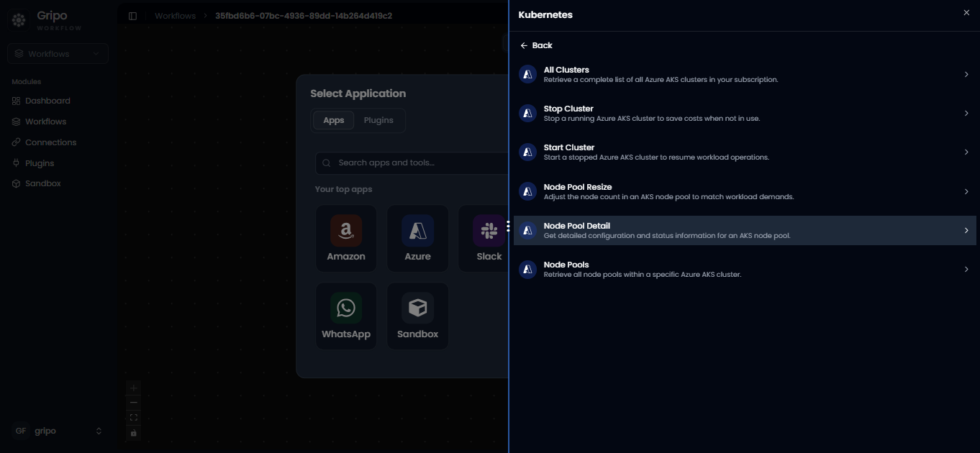The height and width of the screenshot is (453, 980).
Task: Click the Node Pools description text
Action: click(643, 275)
